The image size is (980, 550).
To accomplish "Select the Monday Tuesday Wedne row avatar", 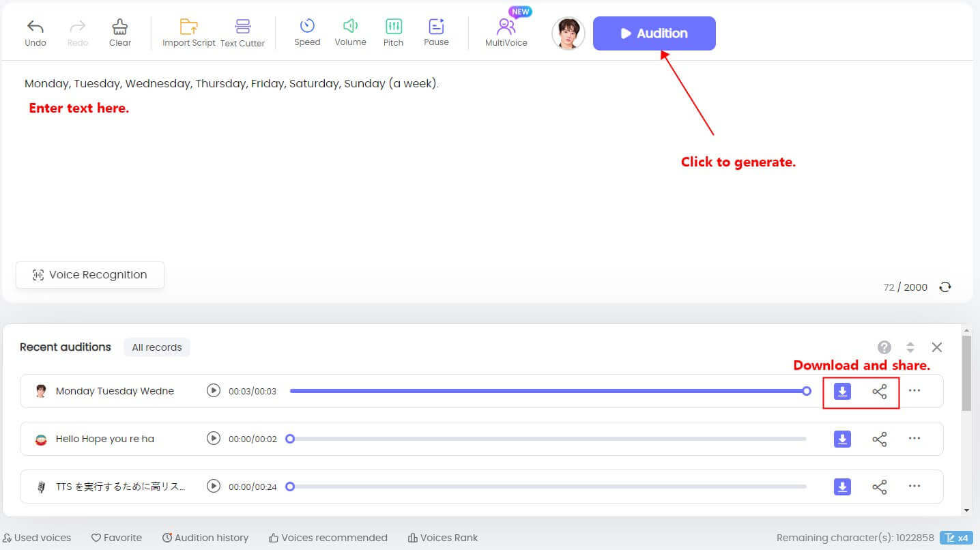I will (x=41, y=391).
